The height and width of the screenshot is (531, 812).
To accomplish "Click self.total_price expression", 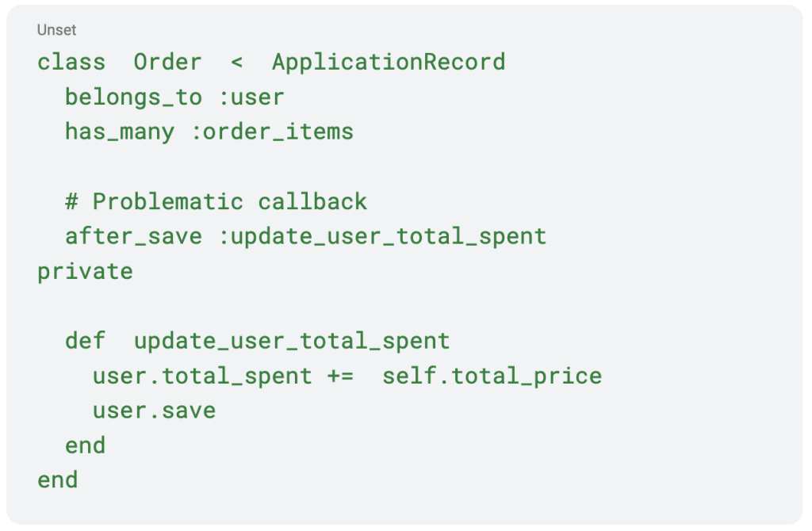I will click(492, 376).
